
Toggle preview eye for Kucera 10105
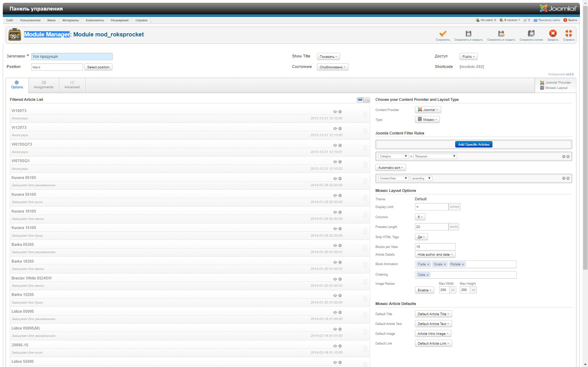[335, 212]
